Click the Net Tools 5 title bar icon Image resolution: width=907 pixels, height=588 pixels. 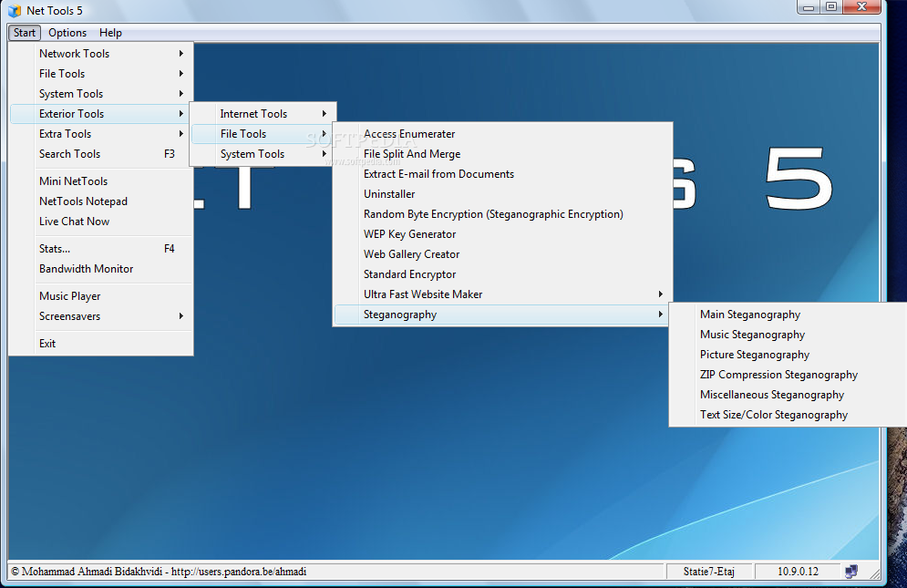pos(15,10)
